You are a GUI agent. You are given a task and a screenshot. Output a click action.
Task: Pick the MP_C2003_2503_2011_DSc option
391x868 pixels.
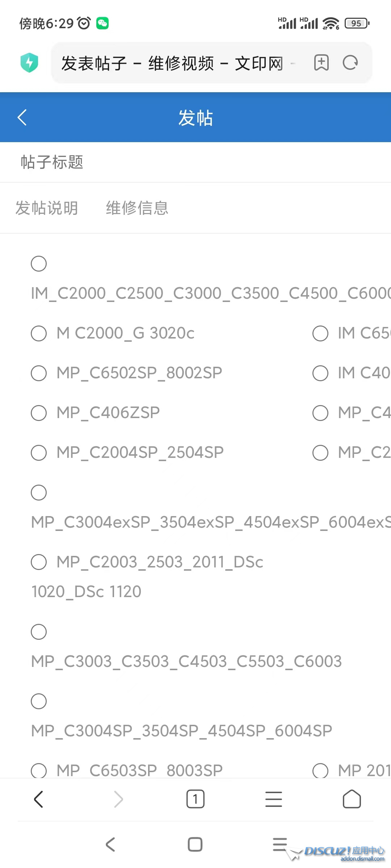[39, 562]
